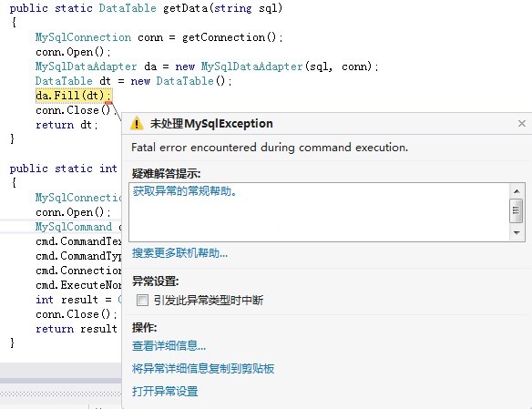Click 将异常详细信息复制到剪贴板 link
532x409 pixels.
[x=203, y=368]
